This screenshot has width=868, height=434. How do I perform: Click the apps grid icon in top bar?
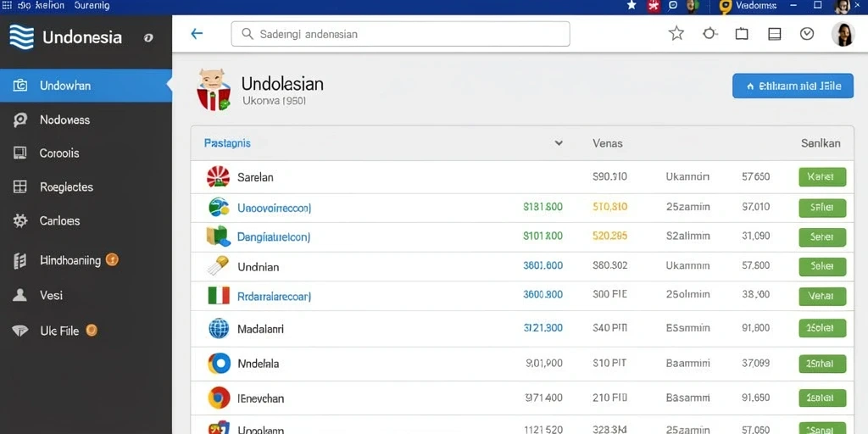click(x=7, y=6)
